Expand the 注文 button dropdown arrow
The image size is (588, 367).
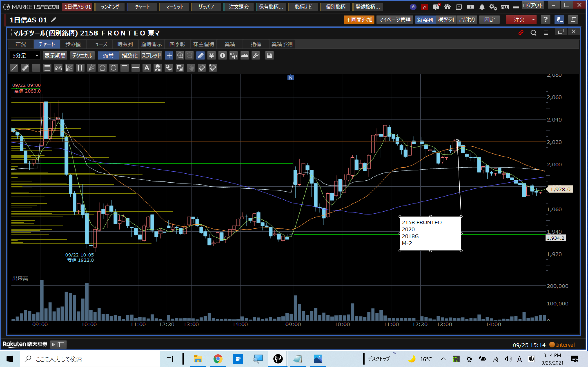(533, 20)
